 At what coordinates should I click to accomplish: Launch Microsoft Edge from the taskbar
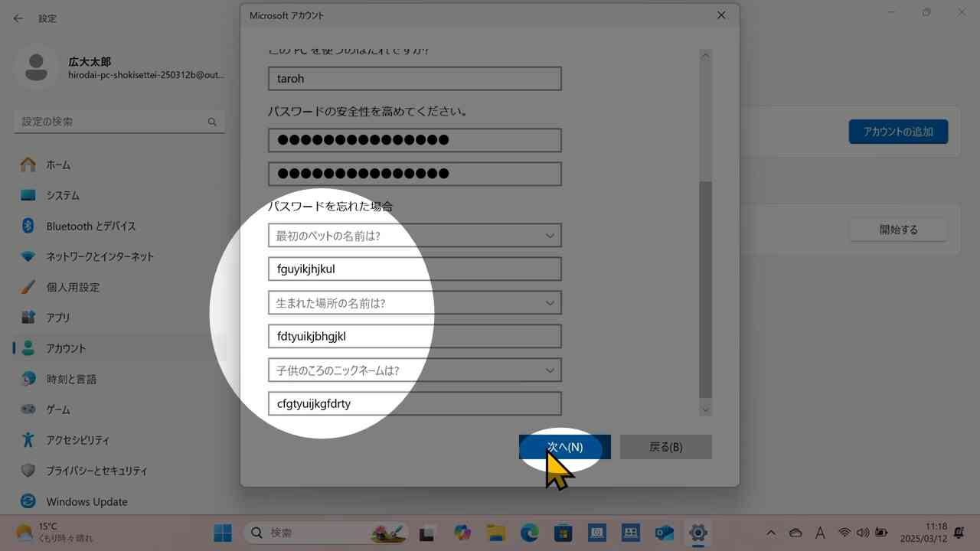pyautogui.click(x=529, y=533)
